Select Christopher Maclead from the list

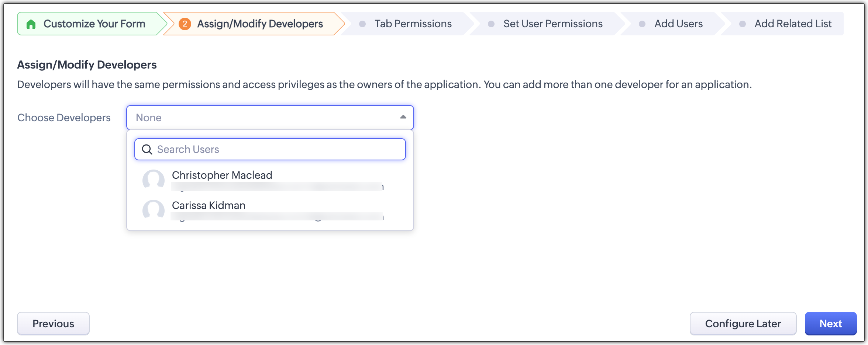coord(222,175)
